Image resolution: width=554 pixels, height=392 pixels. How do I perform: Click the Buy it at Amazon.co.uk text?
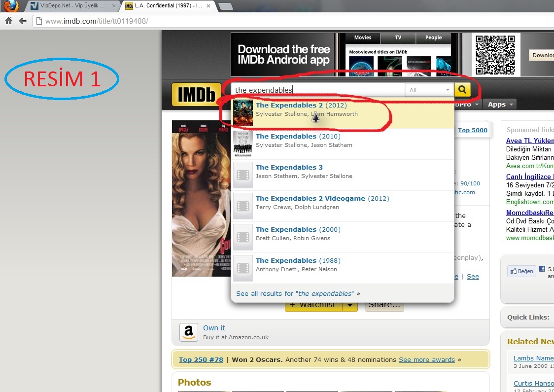tap(236, 338)
